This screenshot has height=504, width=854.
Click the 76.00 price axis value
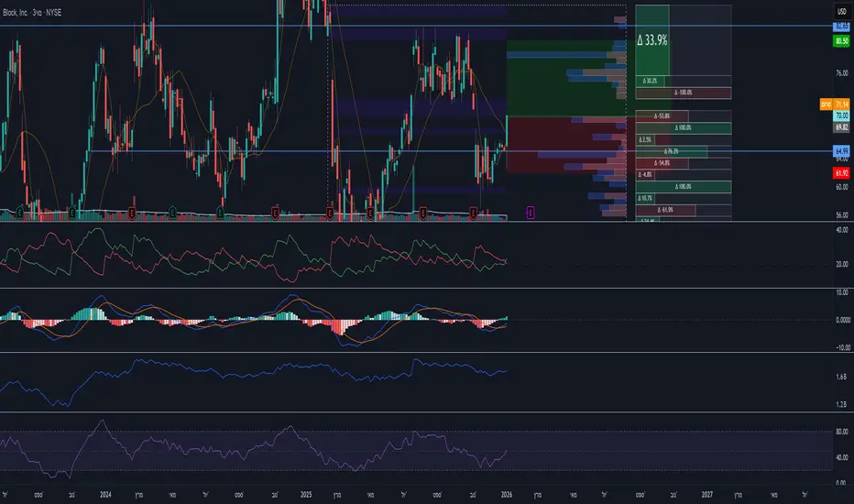click(841, 73)
